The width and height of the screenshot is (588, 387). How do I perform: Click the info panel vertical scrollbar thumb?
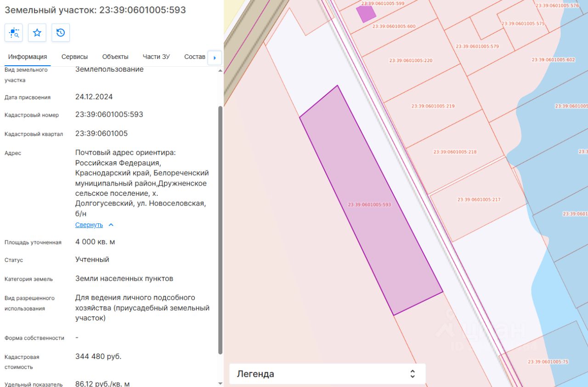(x=220, y=230)
